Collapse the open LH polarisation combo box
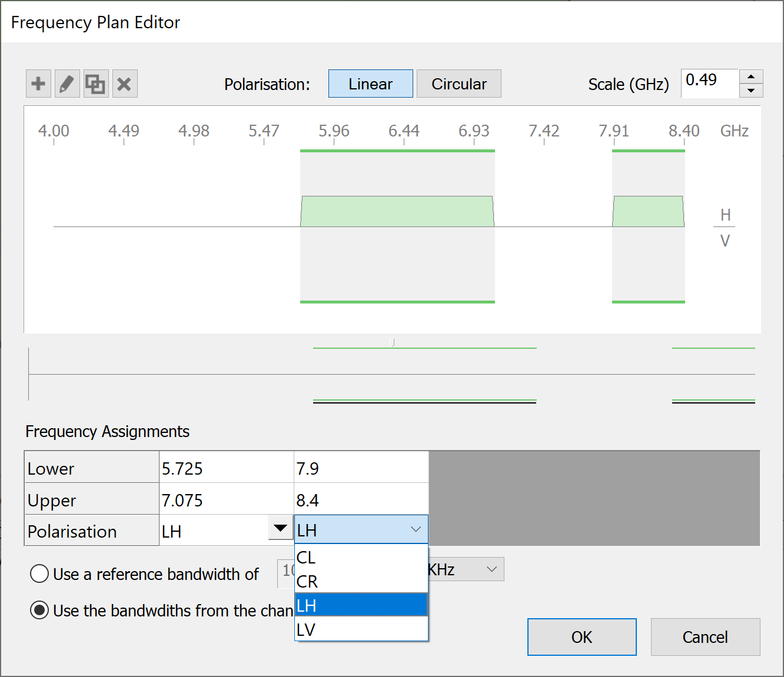Image resolution: width=784 pixels, height=677 pixels. [361, 529]
